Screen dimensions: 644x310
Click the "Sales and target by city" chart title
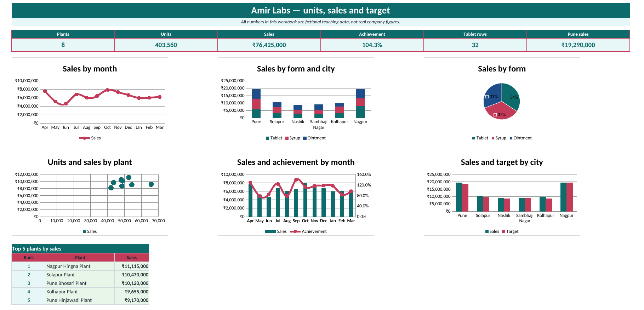[x=502, y=162]
